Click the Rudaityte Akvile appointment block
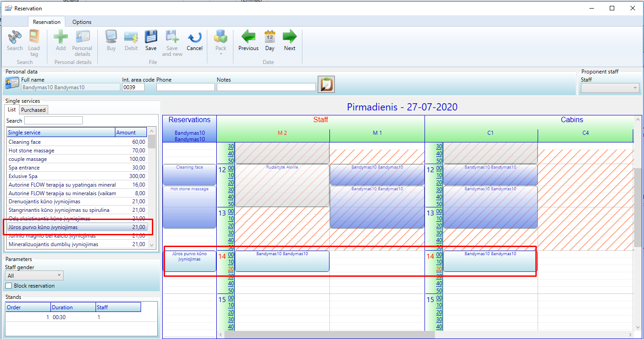 tap(282, 185)
